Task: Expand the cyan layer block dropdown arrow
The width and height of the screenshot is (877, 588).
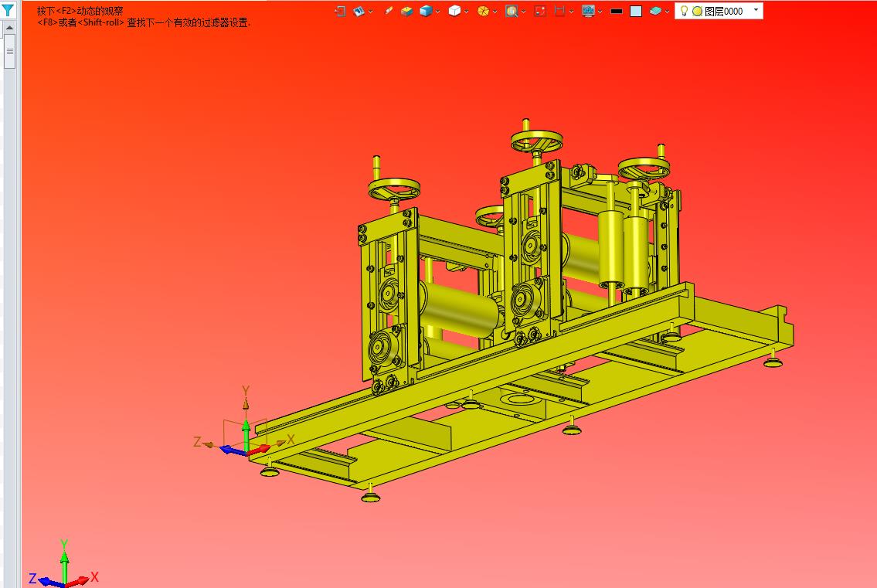Action: click(668, 11)
